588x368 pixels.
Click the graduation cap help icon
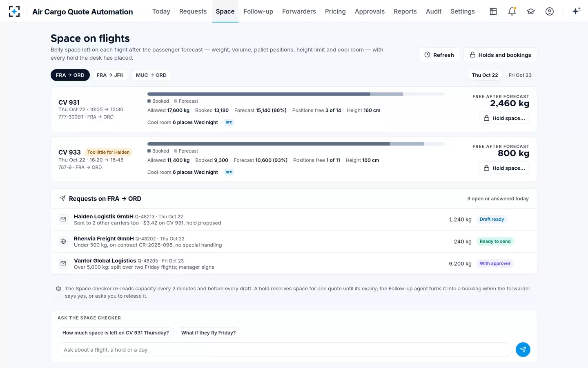531,11
